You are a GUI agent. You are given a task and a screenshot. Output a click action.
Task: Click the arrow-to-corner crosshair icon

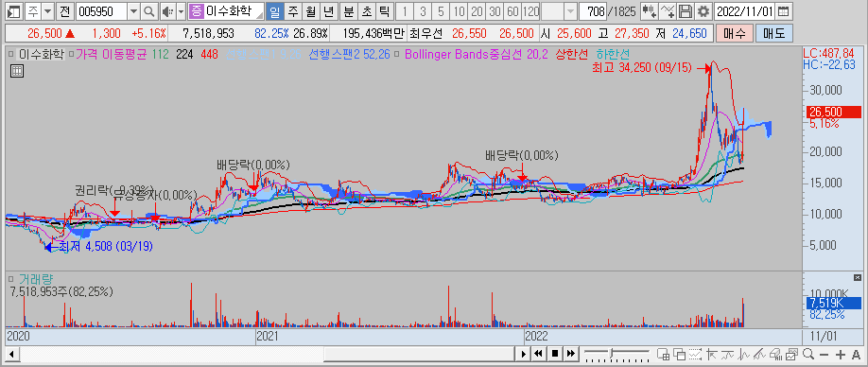(712, 355)
